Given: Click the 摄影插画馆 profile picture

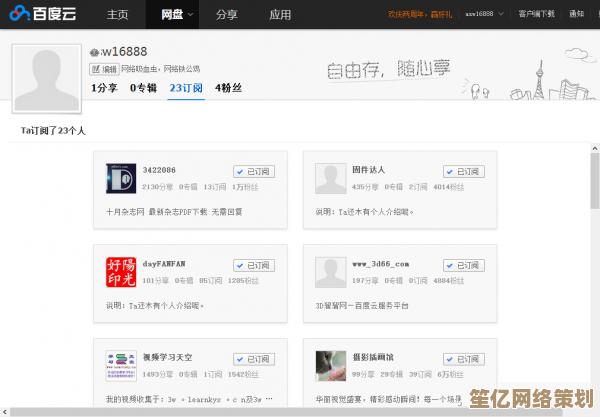Looking at the screenshot, I should coord(330,364).
